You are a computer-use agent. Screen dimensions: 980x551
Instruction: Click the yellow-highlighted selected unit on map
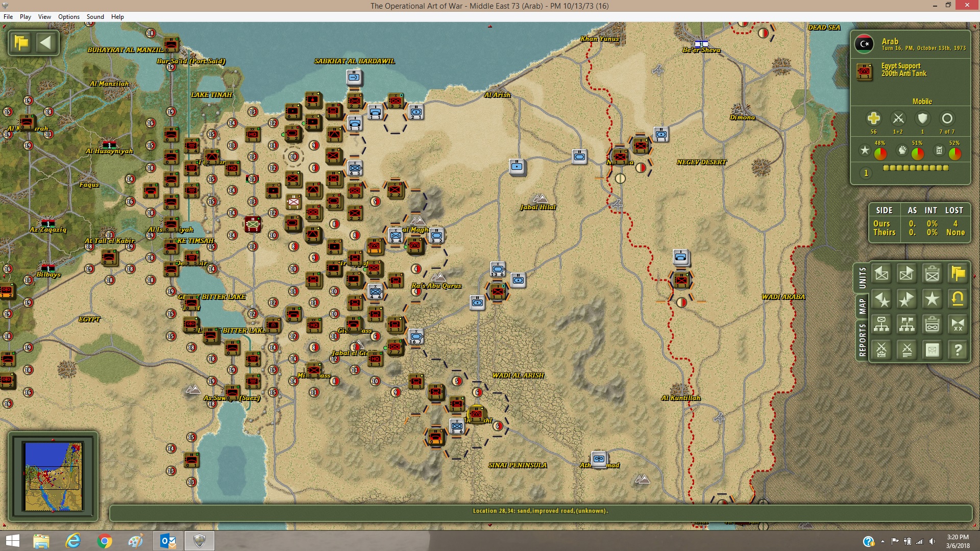(x=477, y=414)
